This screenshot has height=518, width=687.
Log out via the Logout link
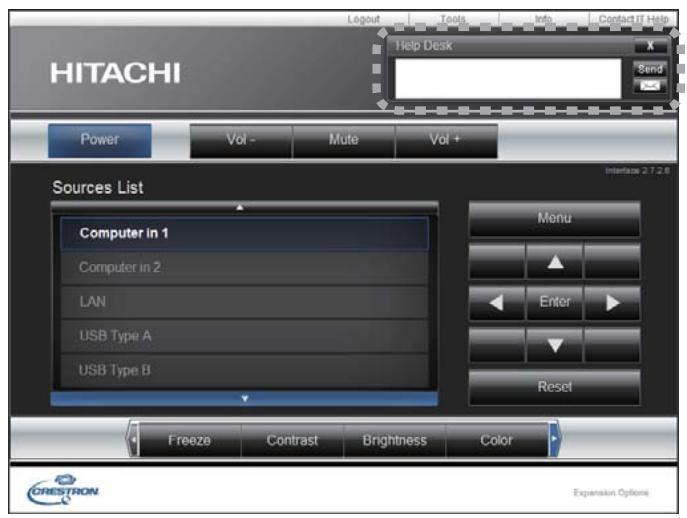coord(363,19)
